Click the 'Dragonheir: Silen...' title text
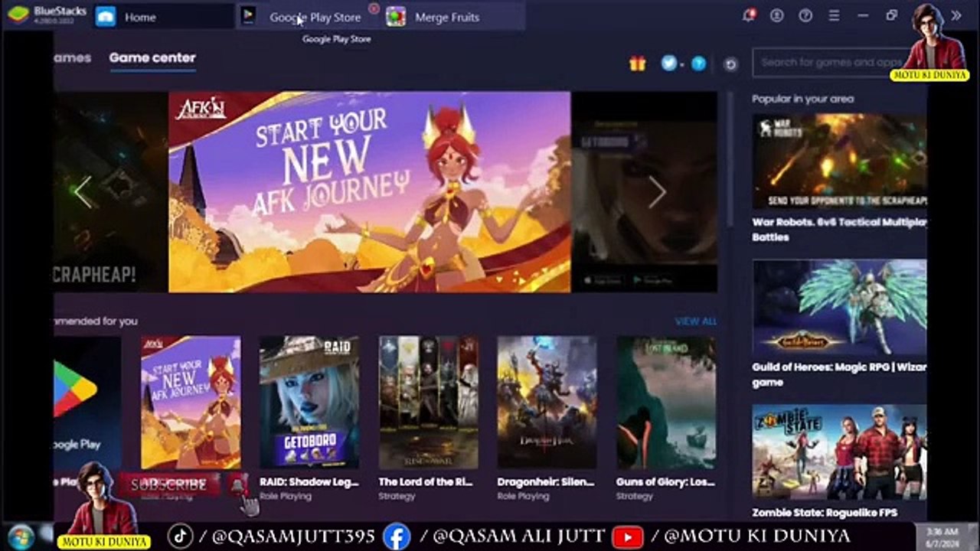This screenshot has width=980, height=551. point(545,482)
